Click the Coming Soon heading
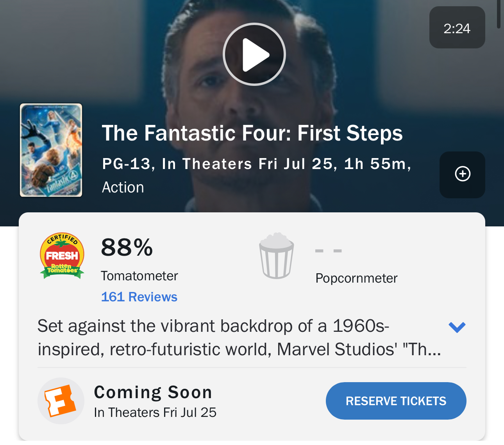Viewport: 504px width, 445px height. (x=153, y=392)
